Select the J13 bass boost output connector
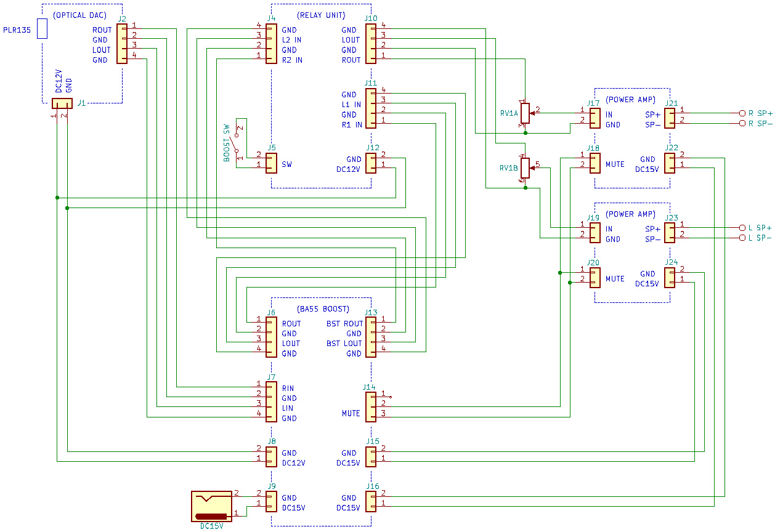The height and width of the screenshot is (532, 775). (x=370, y=337)
